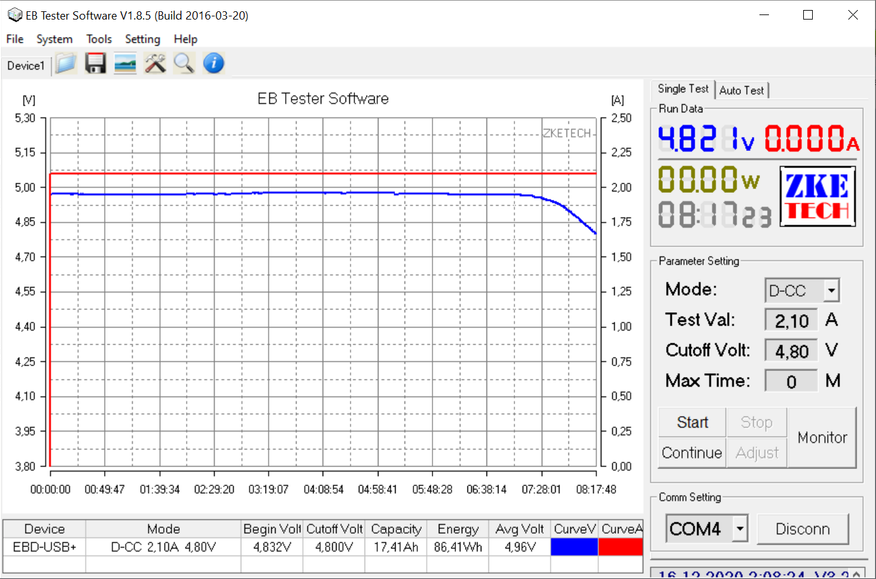Click the Monitor button

[x=822, y=438]
